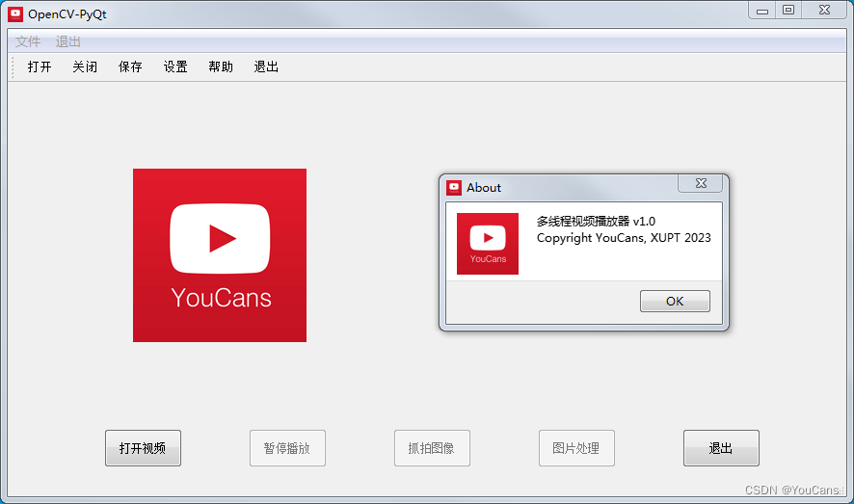This screenshot has height=504, width=854.
Task: Click the 暂停播放 button
Action: (287, 448)
